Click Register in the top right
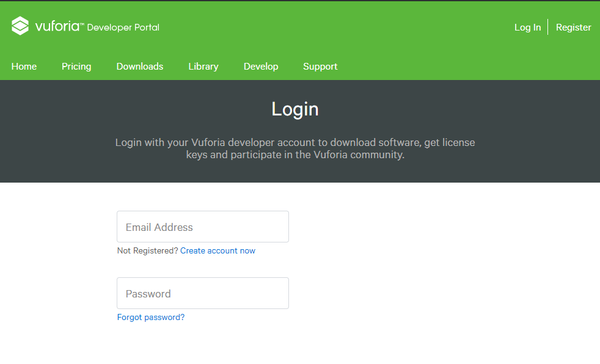 [x=573, y=27]
